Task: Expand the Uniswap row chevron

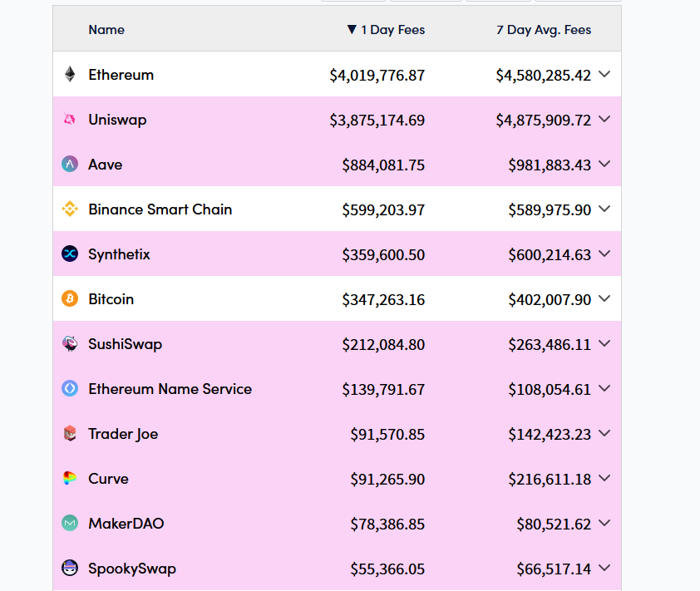Action: 604,119
